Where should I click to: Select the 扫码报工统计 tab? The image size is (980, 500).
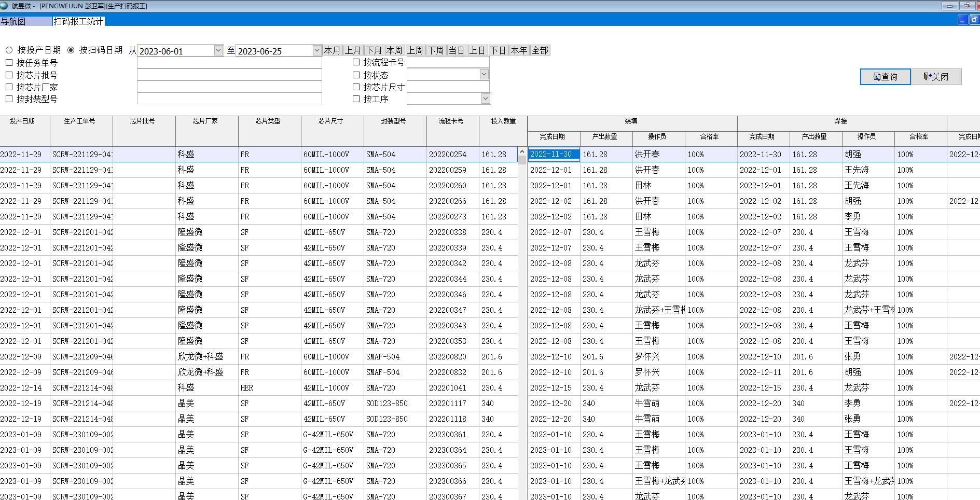point(78,21)
